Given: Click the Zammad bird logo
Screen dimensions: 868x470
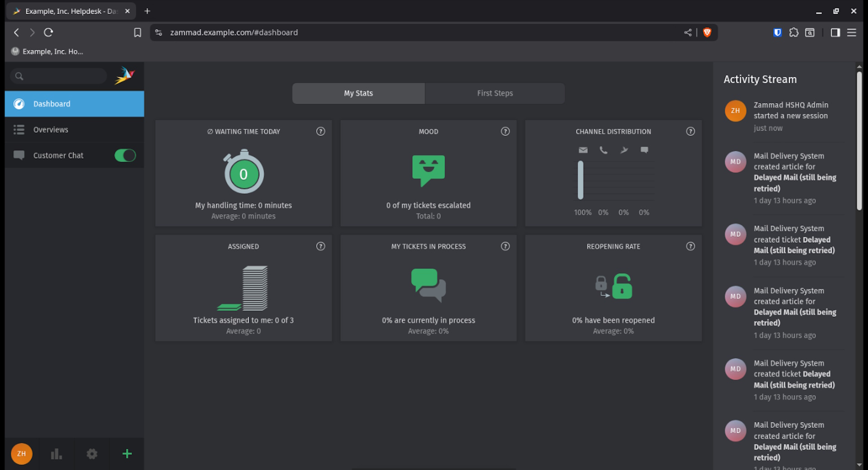Looking at the screenshot, I should [x=124, y=76].
